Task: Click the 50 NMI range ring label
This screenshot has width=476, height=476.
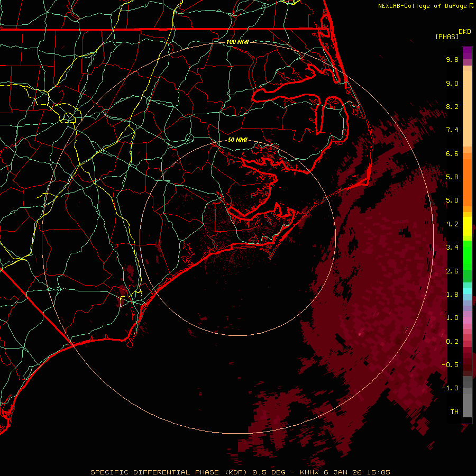Action: 237,140
